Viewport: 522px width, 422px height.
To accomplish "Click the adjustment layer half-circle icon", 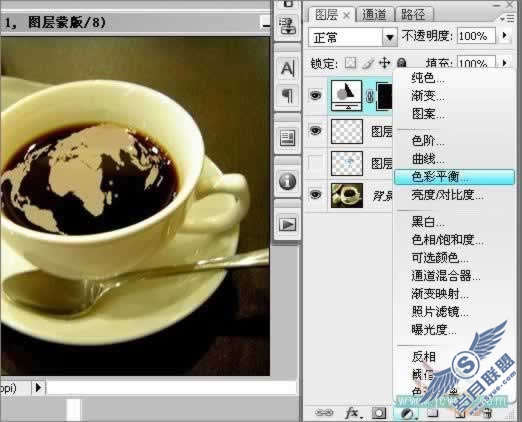I will (x=406, y=413).
